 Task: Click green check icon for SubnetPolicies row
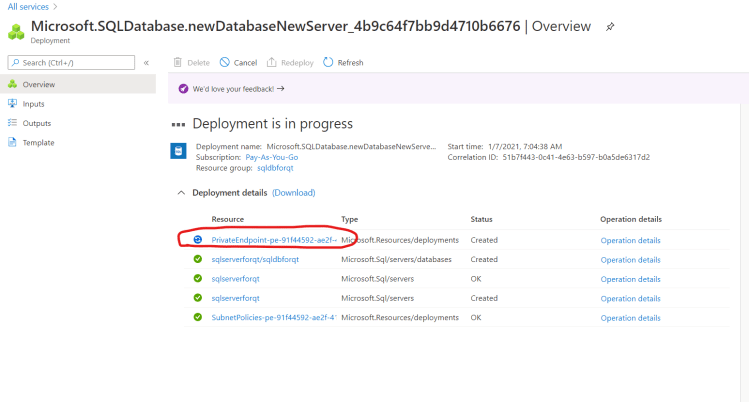pyautogui.click(x=198, y=317)
